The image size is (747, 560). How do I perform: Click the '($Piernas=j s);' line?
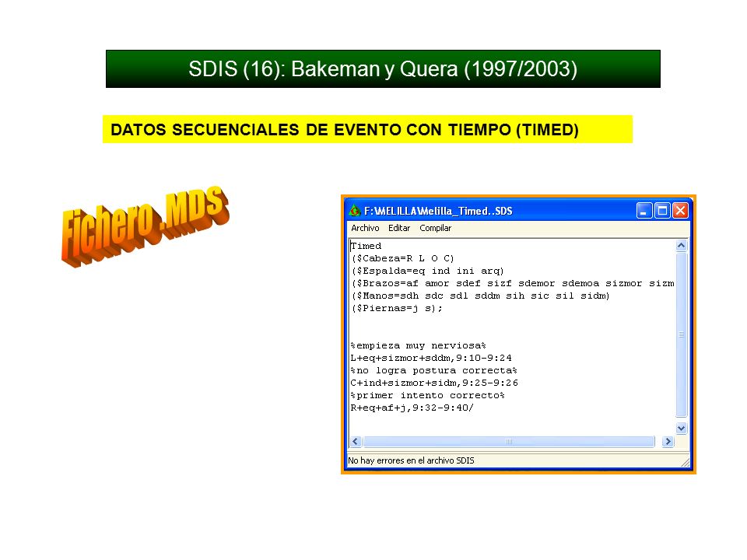396,308
